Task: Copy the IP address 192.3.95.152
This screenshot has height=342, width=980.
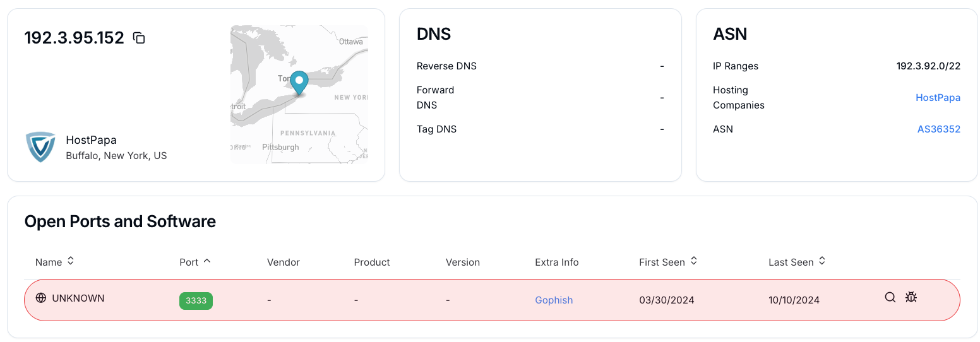Action: click(139, 38)
